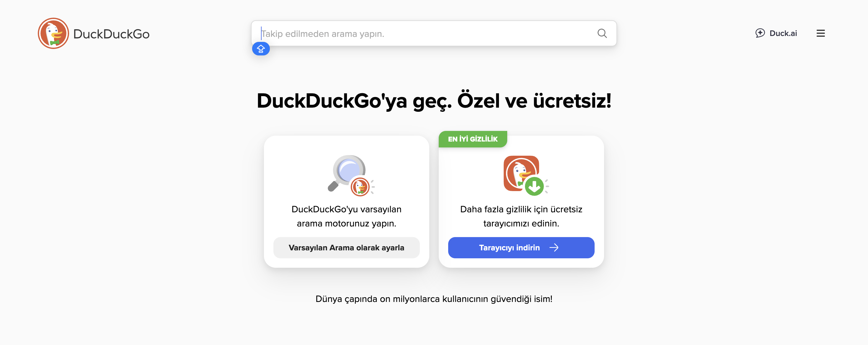Click the 'Varsayılan Arama olarak ayarla' button
This screenshot has height=345, width=868.
pyautogui.click(x=346, y=248)
